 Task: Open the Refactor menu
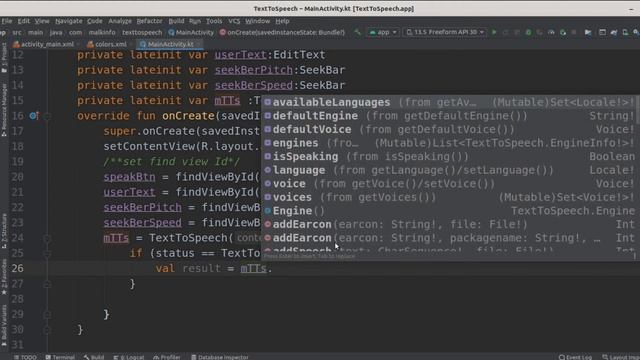tap(149, 21)
